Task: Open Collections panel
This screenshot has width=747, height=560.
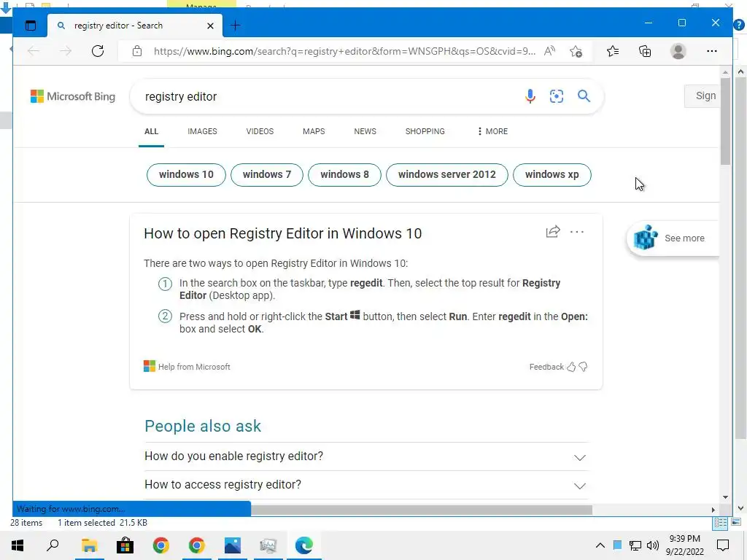Action: point(645,51)
